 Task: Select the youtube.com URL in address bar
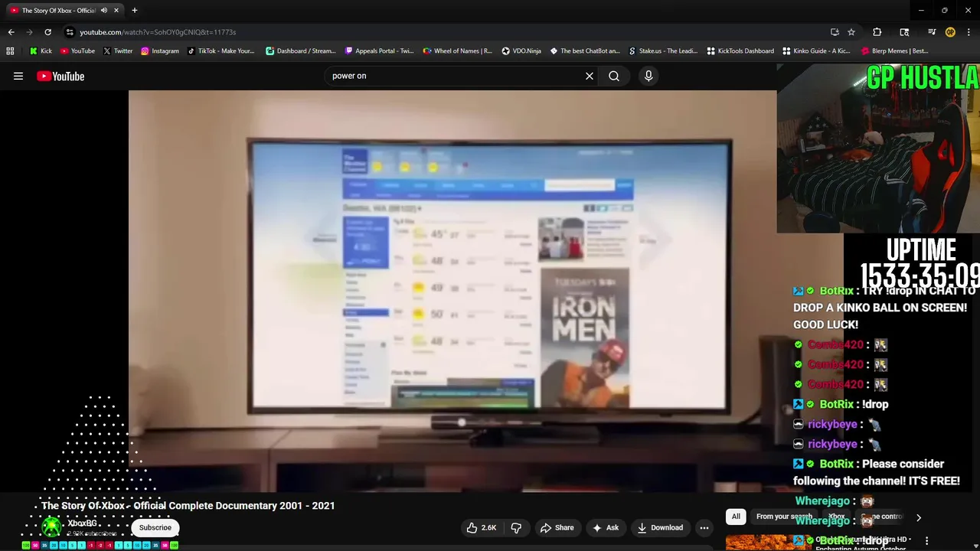pyautogui.click(x=158, y=32)
